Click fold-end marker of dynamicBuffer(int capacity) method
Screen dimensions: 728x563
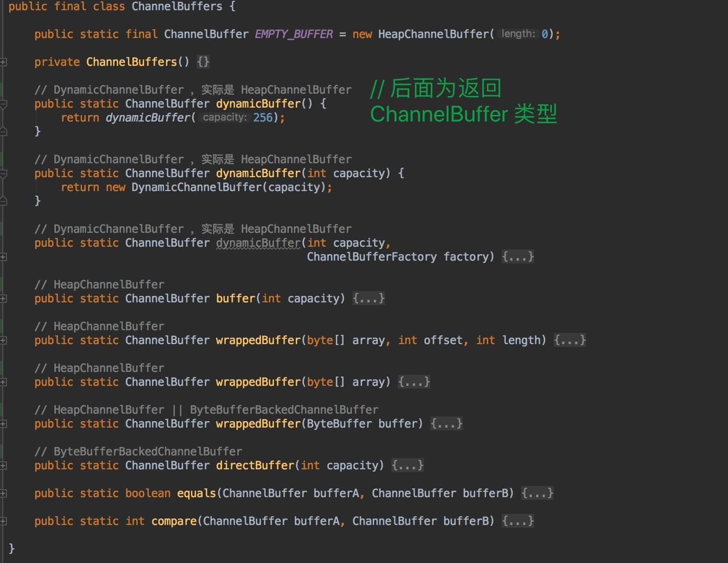click(3, 201)
